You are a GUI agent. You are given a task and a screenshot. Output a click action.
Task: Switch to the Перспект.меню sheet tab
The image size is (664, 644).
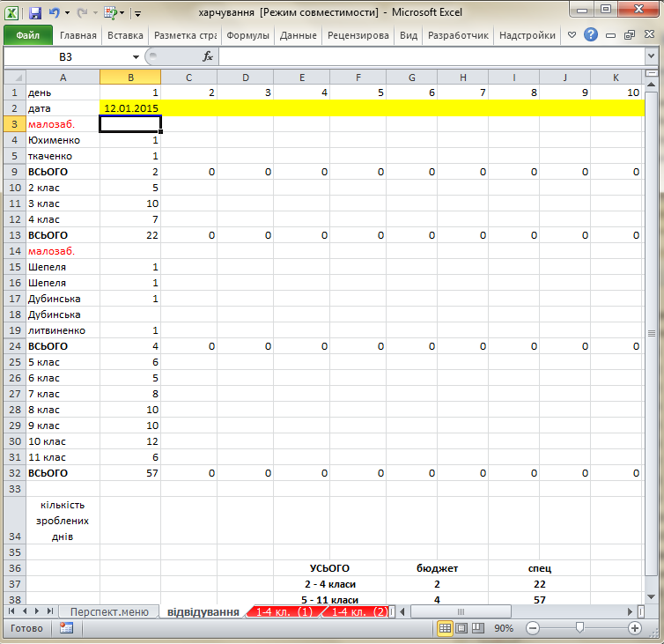coord(109,611)
